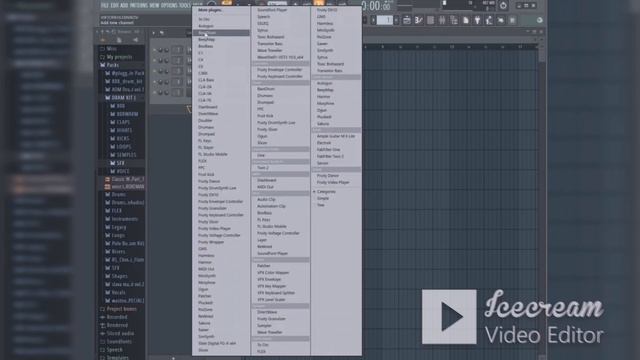Screen dimensions: 640x360
Task: Open the FILE menu
Action: tap(104, 5)
